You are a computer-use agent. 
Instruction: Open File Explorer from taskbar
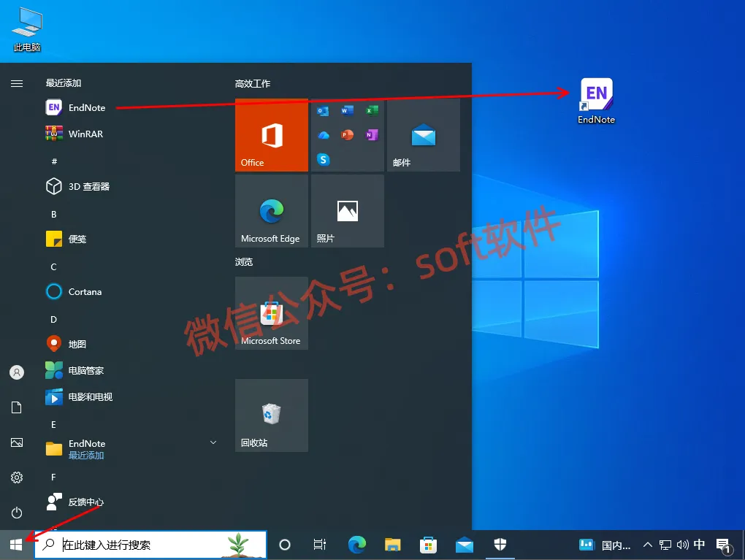pyautogui.click(x=392, y=545)
